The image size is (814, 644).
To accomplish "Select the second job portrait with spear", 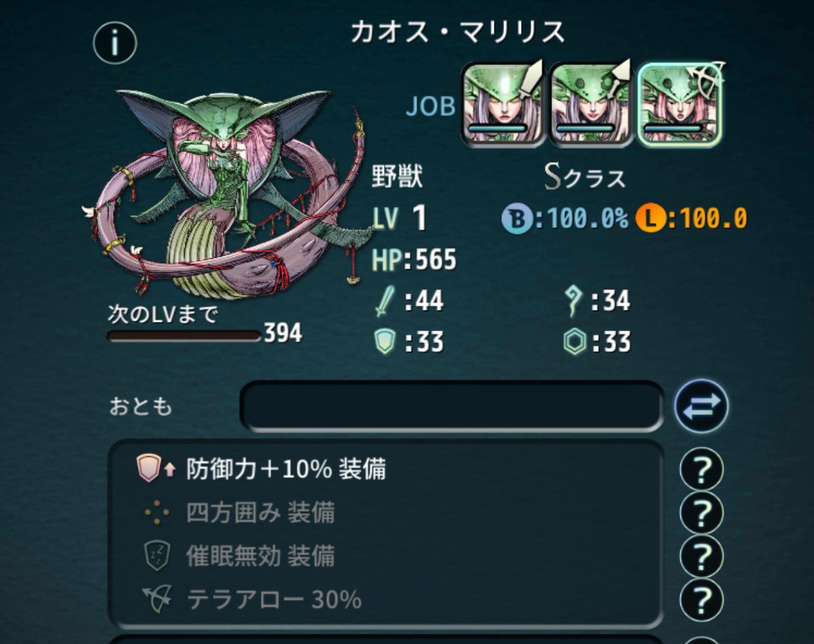I will [589, 104].
